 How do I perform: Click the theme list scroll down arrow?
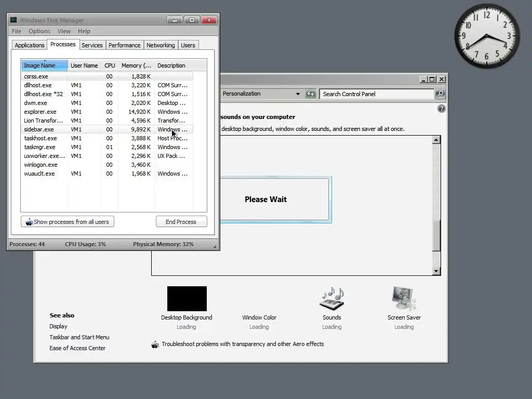(x=436, y=271)
